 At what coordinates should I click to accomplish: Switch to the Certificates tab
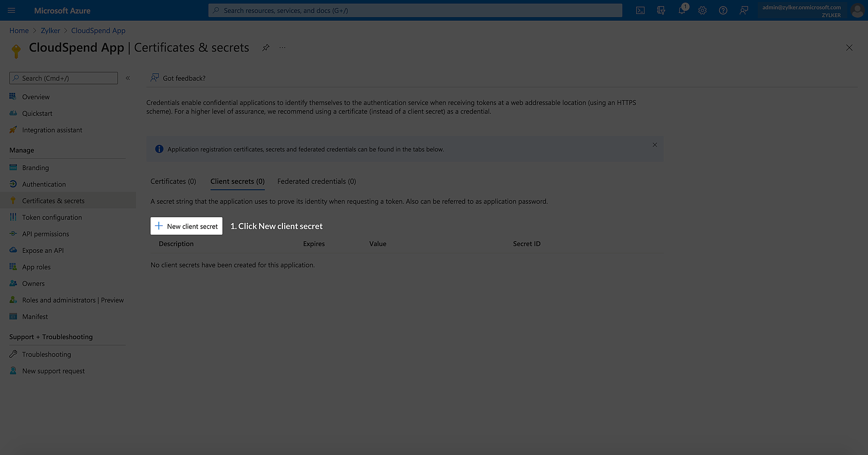[x=173, y=181]
